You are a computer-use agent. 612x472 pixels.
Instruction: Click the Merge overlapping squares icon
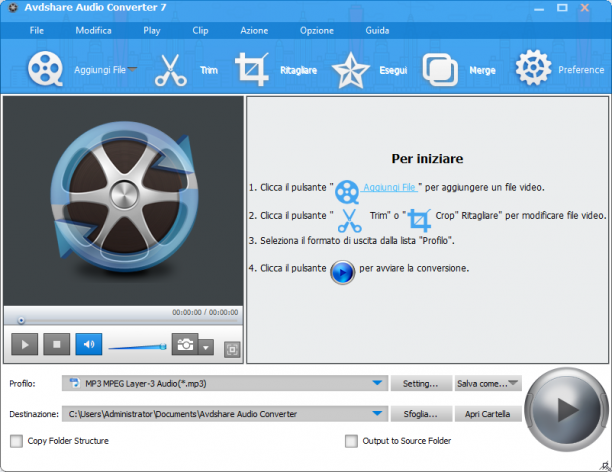[x=440, y=70]
